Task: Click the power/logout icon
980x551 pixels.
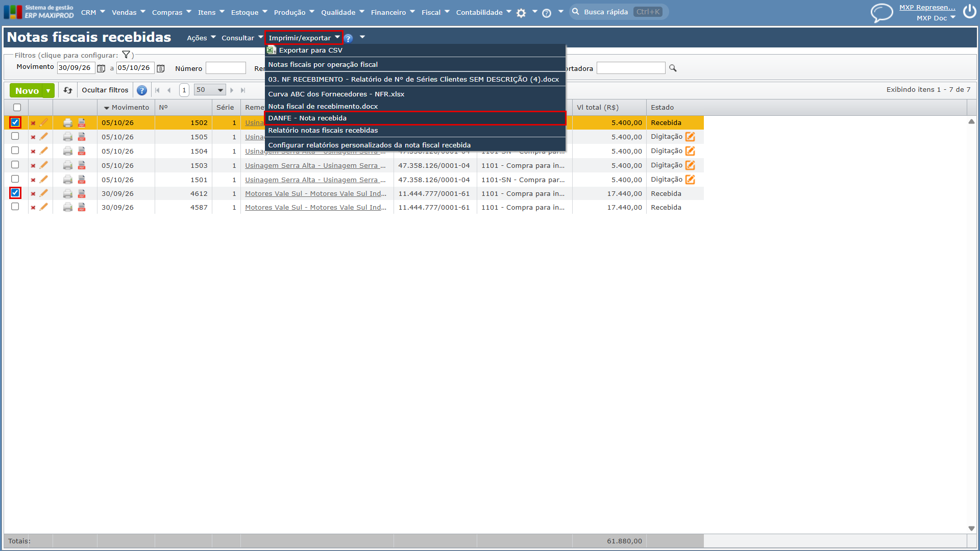Action: tap(969, 12)
